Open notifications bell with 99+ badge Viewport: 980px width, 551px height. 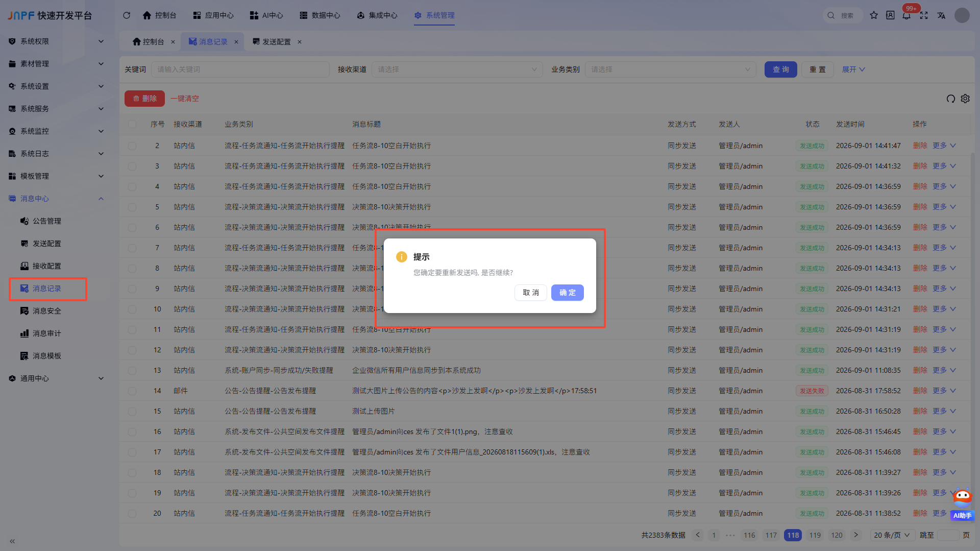(x=906, y=15)
